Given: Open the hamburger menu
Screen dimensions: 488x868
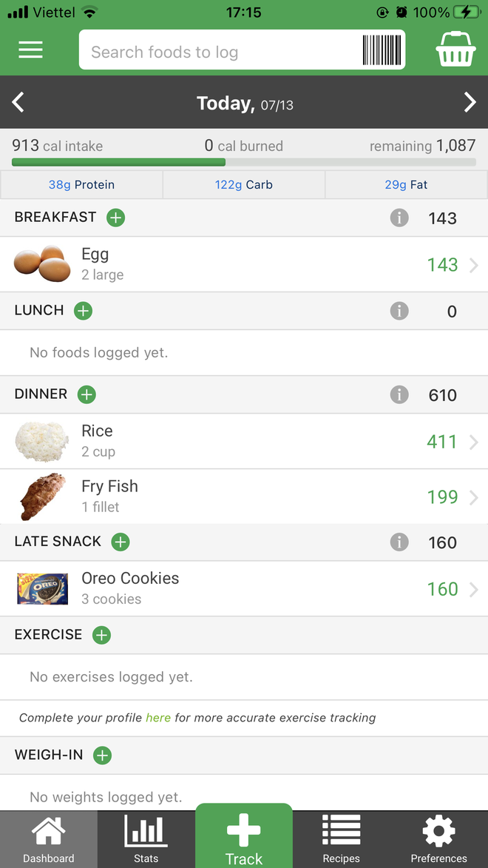Looking at the screenshot, I should 30,50.
